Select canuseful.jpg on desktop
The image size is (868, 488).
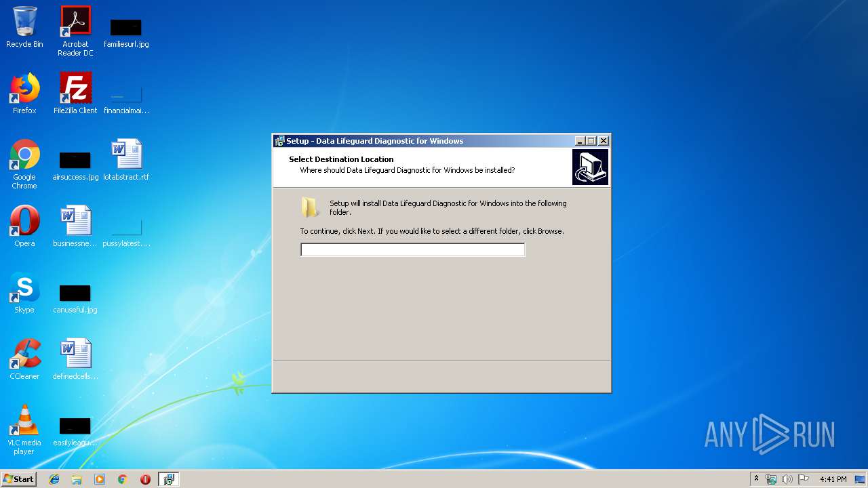click(x=75, y=298)
